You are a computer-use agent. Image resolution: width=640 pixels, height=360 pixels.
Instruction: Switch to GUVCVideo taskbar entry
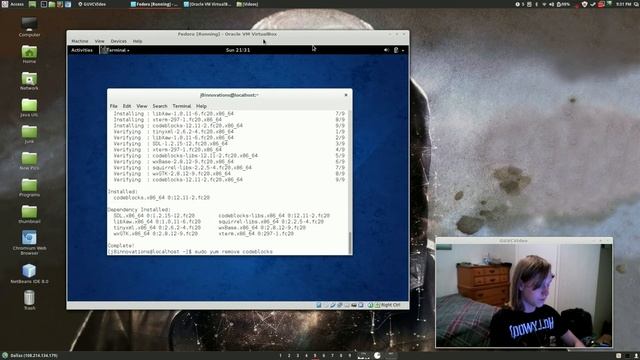coord(92,4)
